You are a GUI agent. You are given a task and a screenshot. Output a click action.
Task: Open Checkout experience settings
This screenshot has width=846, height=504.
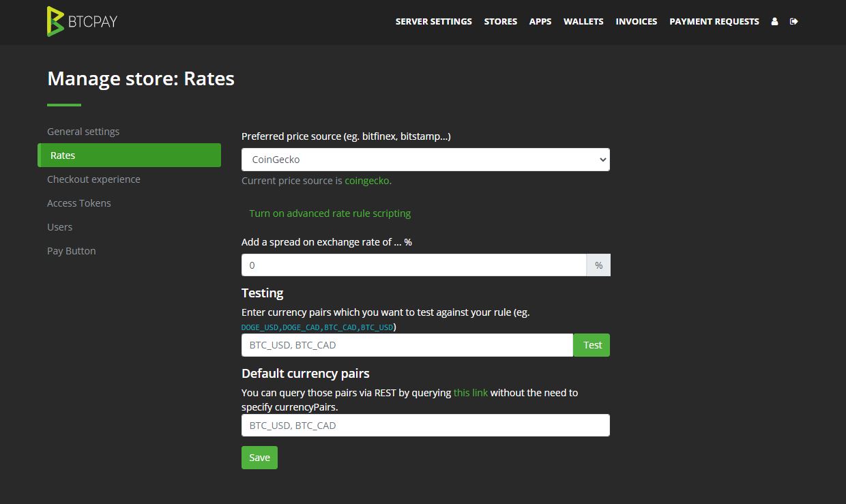[93, 179]
